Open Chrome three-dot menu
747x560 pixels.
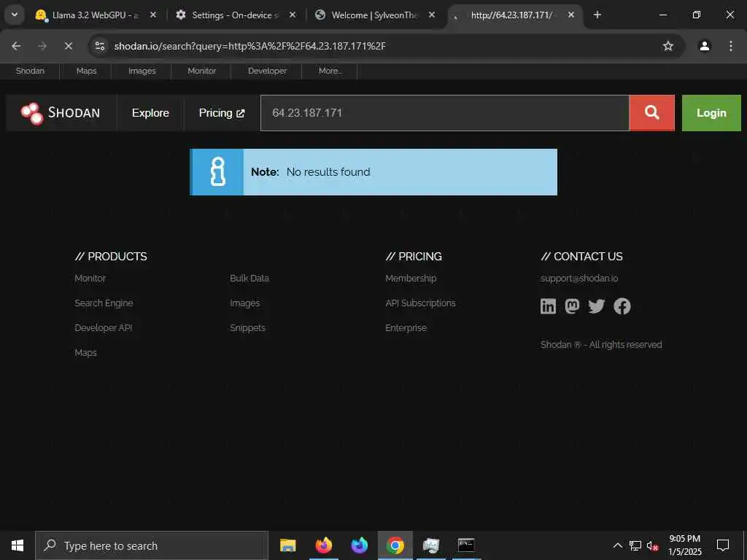(731, 46)
